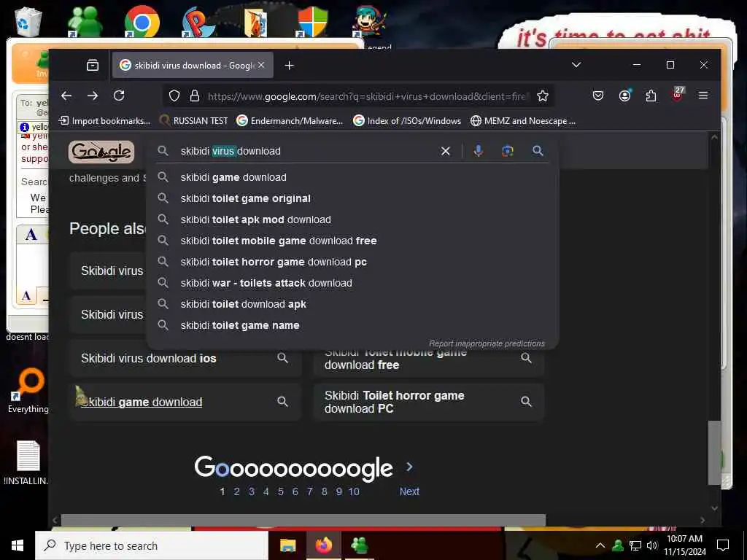Open File Explorer from the taskbar
Image resolution: width=747 pixels, height=560 pixels.
pos(287,545)
